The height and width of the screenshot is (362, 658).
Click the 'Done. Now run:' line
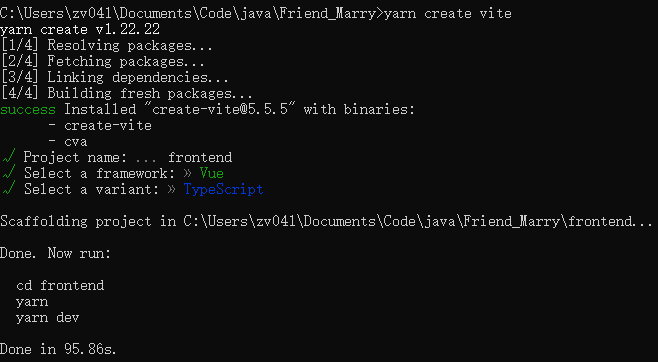55,253
